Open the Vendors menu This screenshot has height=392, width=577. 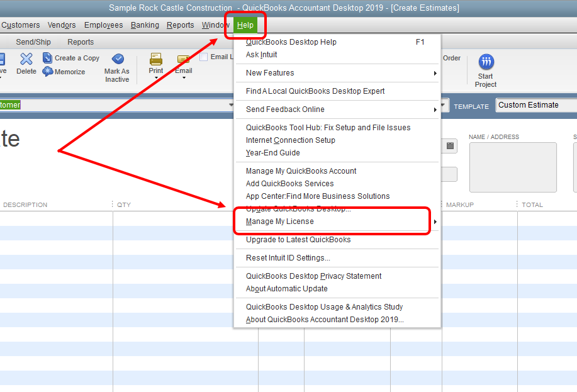62,25
